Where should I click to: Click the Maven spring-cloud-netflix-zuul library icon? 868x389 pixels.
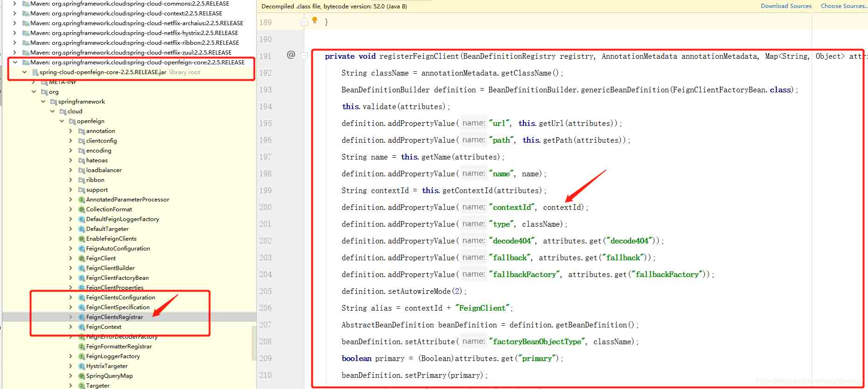point(26,53)
